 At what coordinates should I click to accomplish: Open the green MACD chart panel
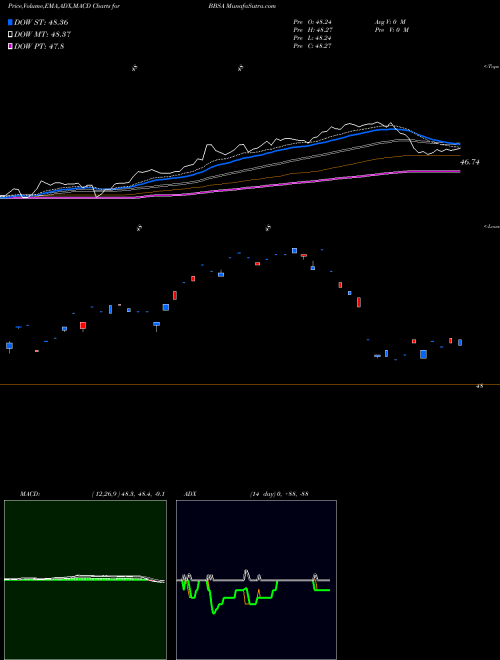point(85,580)
